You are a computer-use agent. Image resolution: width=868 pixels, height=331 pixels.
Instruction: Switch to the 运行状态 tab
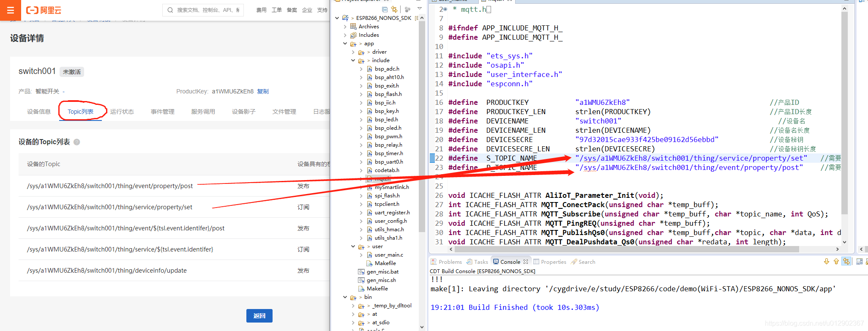(122, 112)
